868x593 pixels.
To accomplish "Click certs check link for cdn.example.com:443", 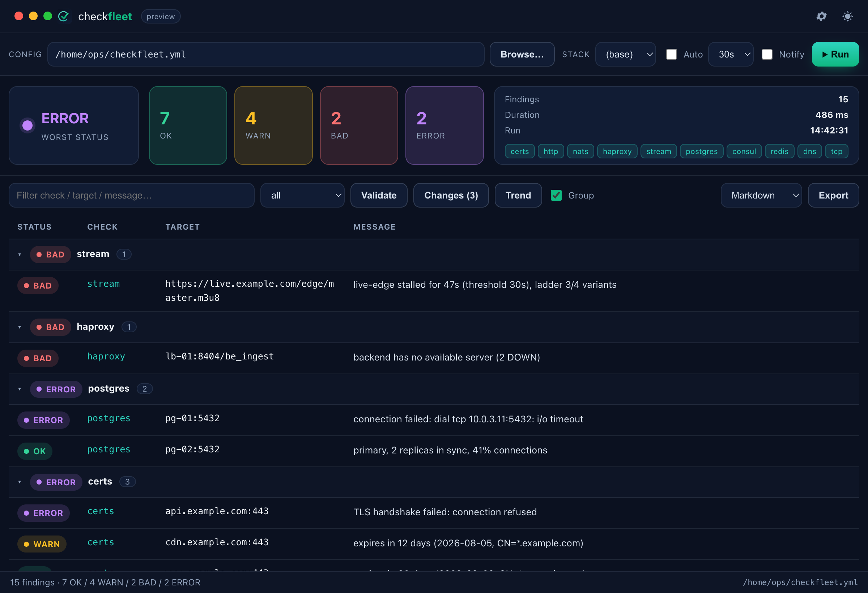I will 101,542.
